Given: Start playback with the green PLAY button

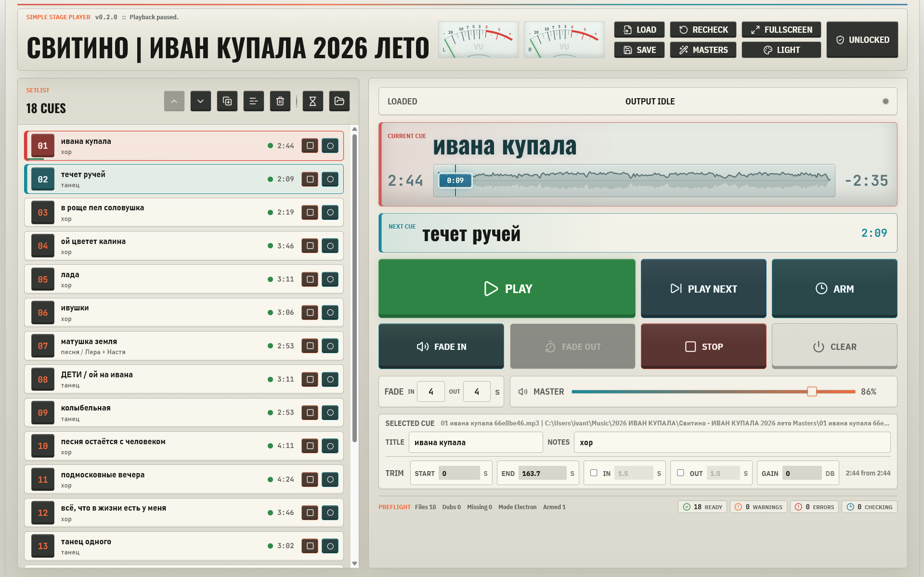Looking at the screenshot, I should pos(507,288).
